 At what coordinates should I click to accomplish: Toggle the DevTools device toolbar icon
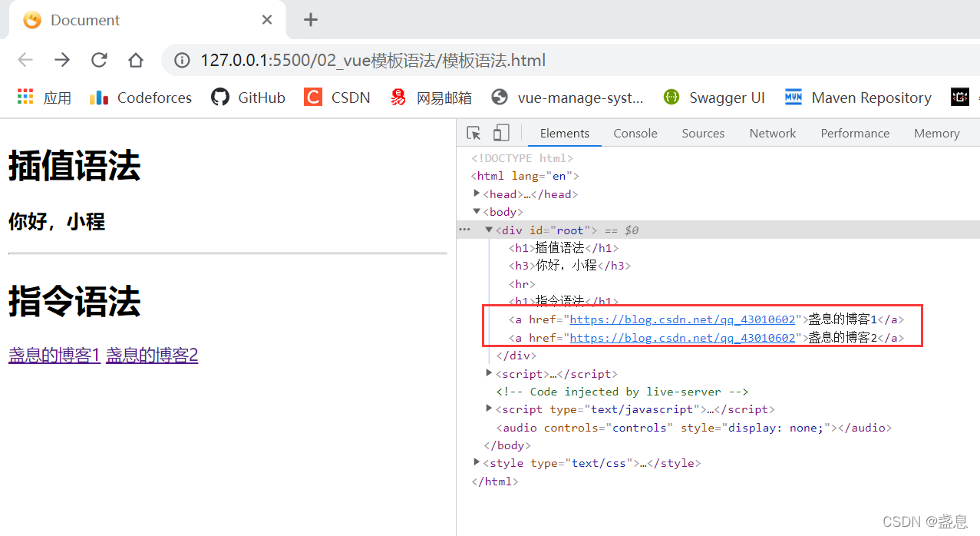[500, 133]
